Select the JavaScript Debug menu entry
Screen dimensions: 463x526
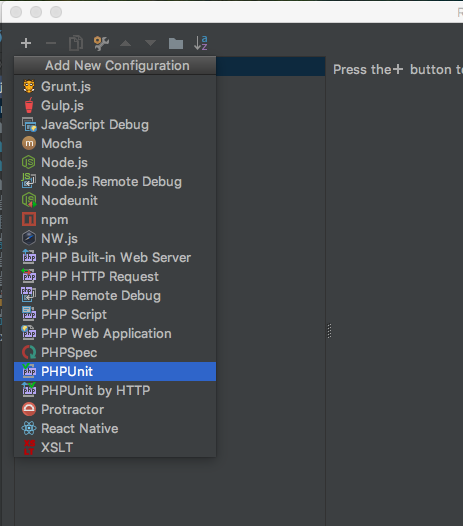(115, 124)
